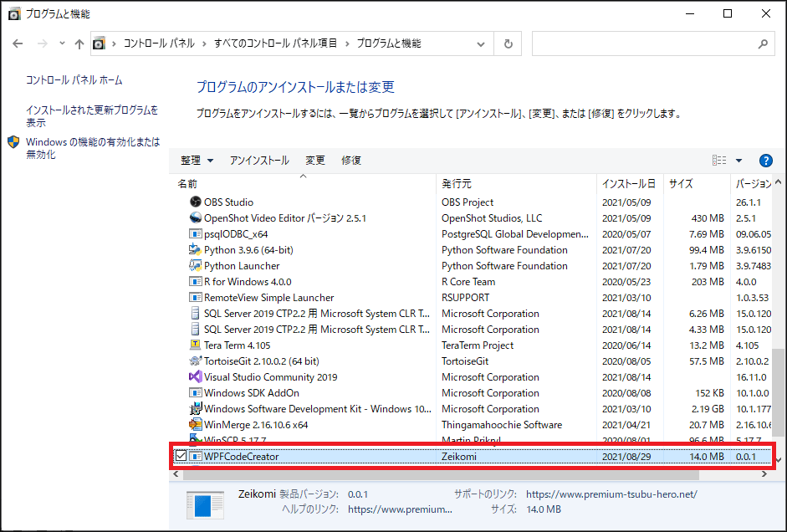
Task: Click the TortoiseGit turtle icon
Action: point(195,361)
